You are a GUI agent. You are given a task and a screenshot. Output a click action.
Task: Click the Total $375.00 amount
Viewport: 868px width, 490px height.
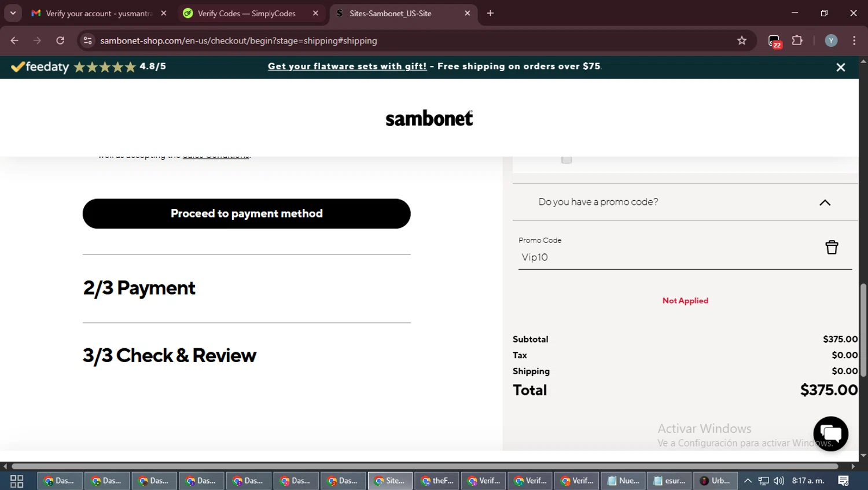[829, 390]
